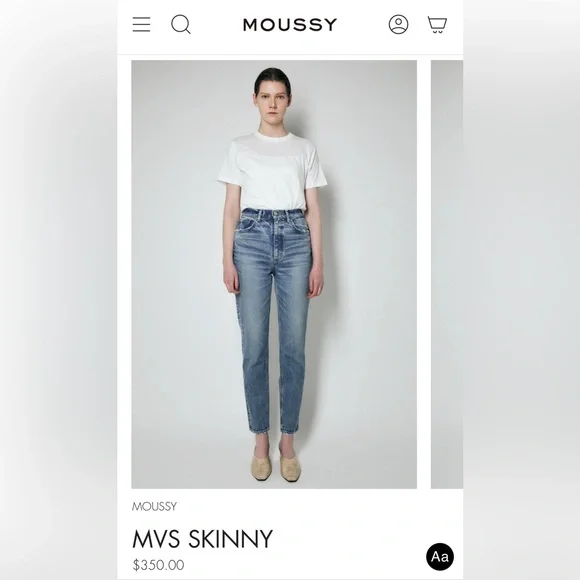Screen dimensions: 580x580
Task: Tap the beige shoes in the photo
Action: click(x=276, y=465)
